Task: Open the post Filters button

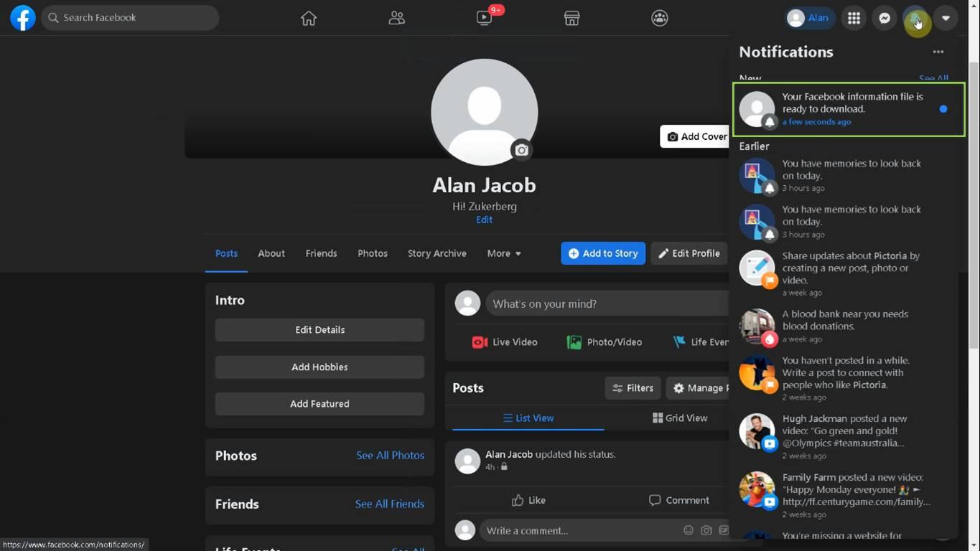Action: [x=633, y=388]
